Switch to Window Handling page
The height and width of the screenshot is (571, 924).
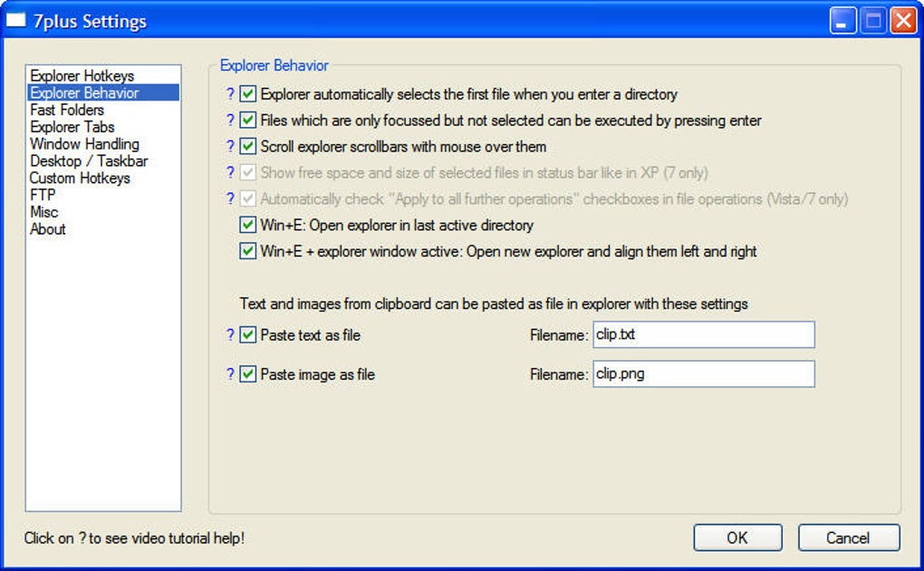pos(84,144)
